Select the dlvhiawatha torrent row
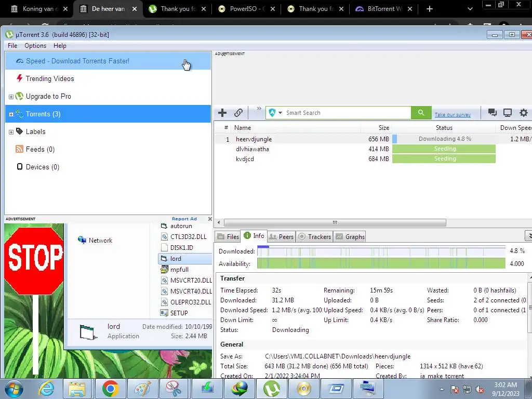 (x=373, y=149)
